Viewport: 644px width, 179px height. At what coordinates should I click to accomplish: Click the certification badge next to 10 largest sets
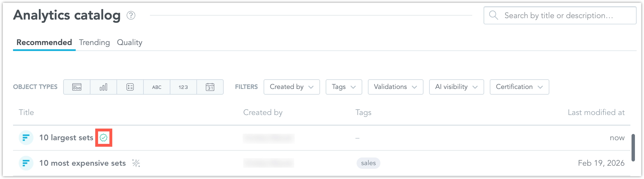tap(104, 138)
